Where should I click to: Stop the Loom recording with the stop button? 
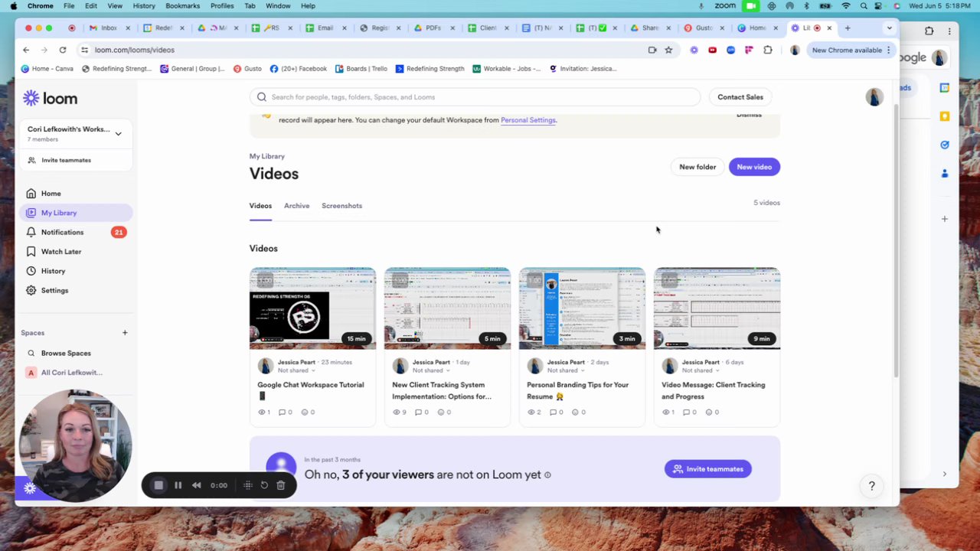pos(158,485)
